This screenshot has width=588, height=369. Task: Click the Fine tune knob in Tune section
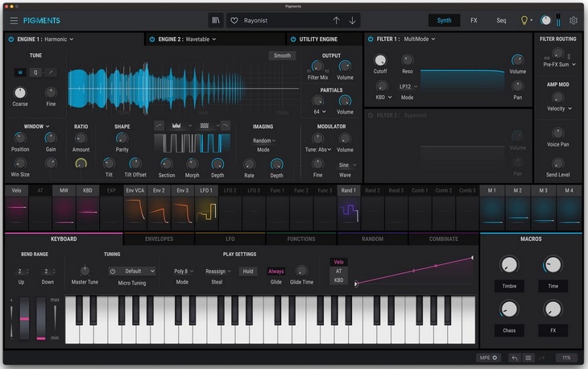[x=51, y=92]
